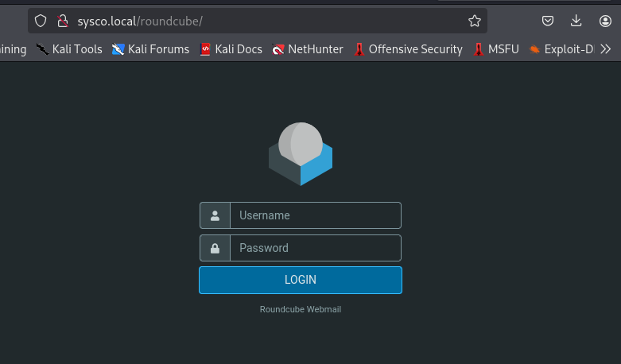The height and width of the screenshot is (364, 621).
Task: Open the Kali Forums bookmark
Action: (x=151, y=49)
